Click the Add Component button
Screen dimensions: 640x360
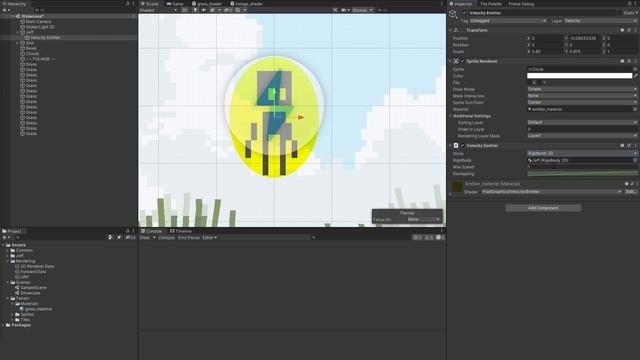coord(543,208)
